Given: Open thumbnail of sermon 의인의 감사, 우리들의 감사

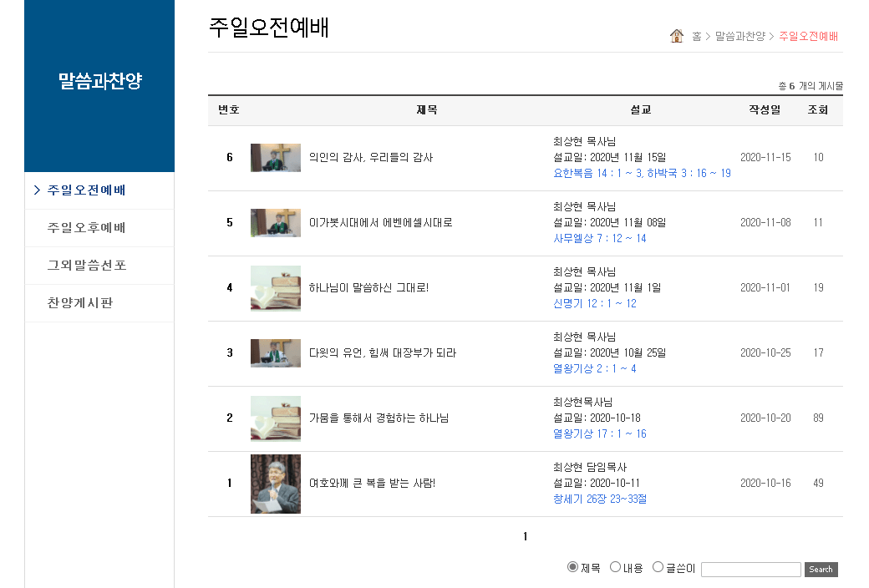Looking at the screenshot, I should pyautogui.click(x=276, y=158).
